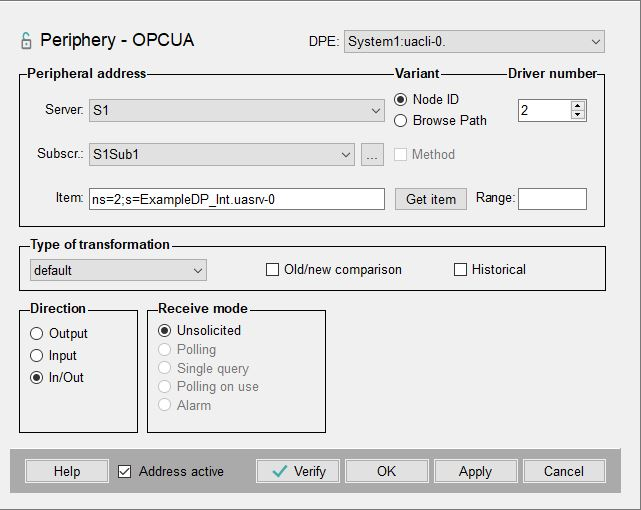Enable Old/new comparison checkbox
This screenshot has width=641, height=510.
[x=272, y=270]
